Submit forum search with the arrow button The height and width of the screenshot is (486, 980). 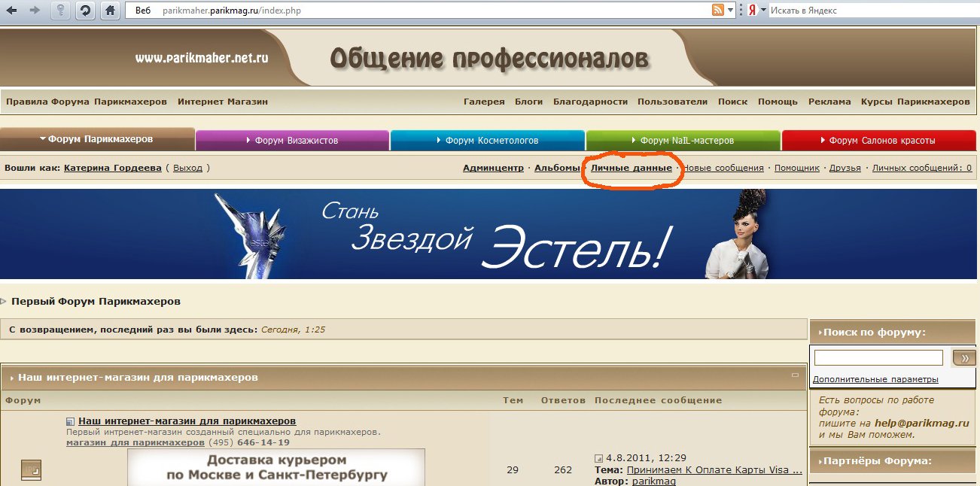963,358
